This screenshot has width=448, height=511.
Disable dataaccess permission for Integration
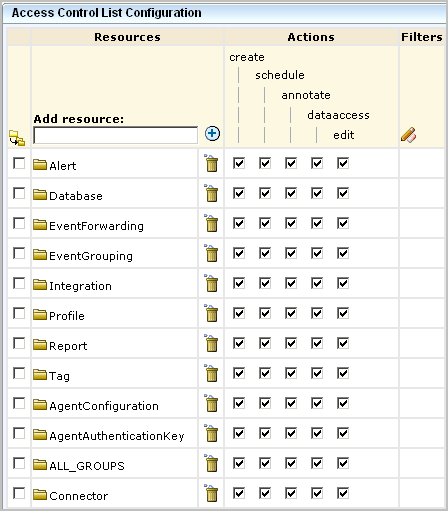(x=317, y=283)
